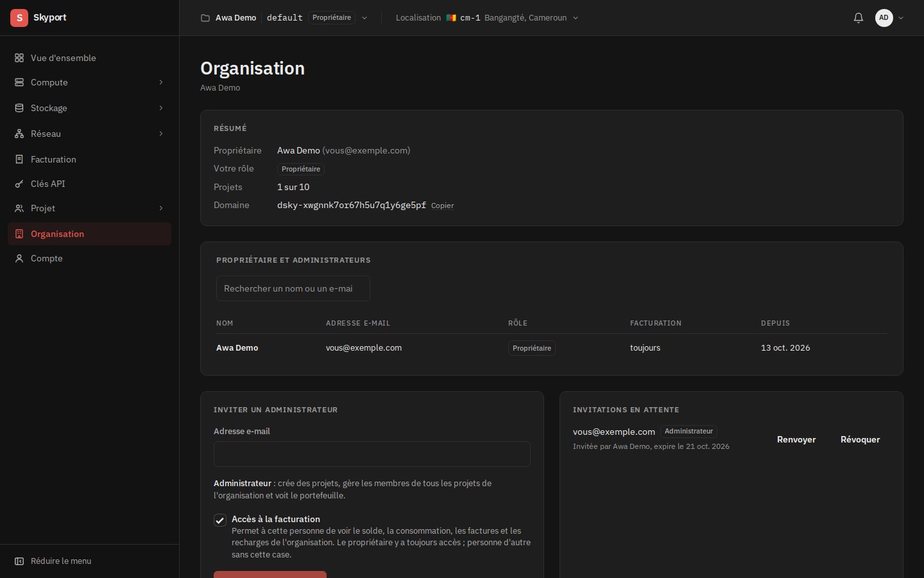Open user account menu chevron
The image size is (924, 578).
click(901, 18)
